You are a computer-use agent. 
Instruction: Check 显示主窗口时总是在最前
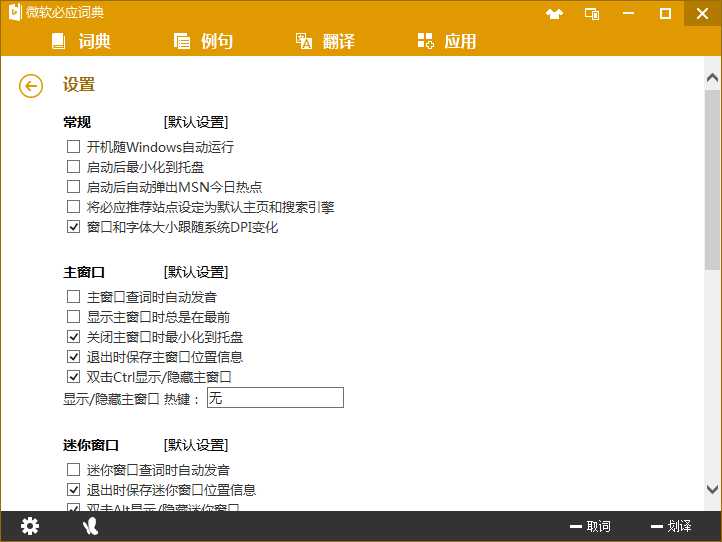click(x=74, y=316)
